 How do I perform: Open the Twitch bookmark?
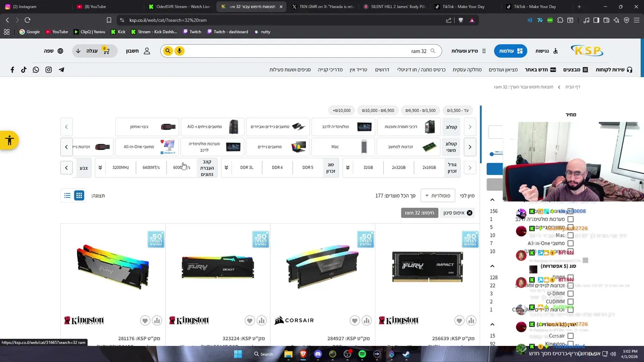192,32
